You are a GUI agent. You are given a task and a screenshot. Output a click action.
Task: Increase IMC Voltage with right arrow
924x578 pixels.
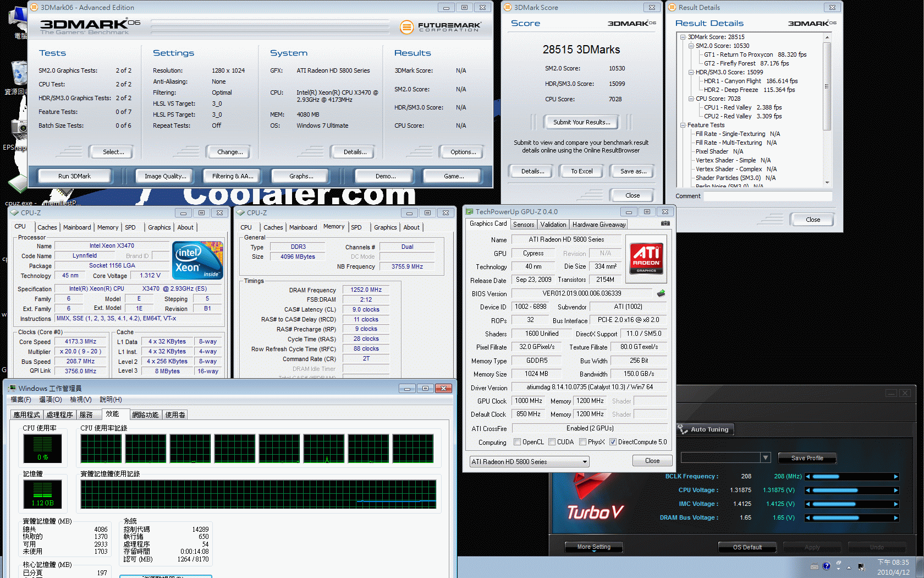click(x=896, y=504)
